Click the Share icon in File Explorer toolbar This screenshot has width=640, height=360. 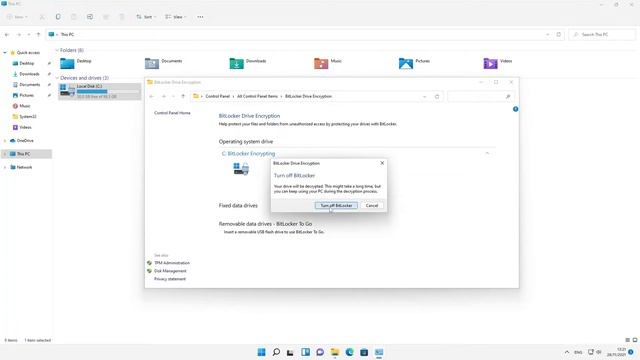(106, 17)
